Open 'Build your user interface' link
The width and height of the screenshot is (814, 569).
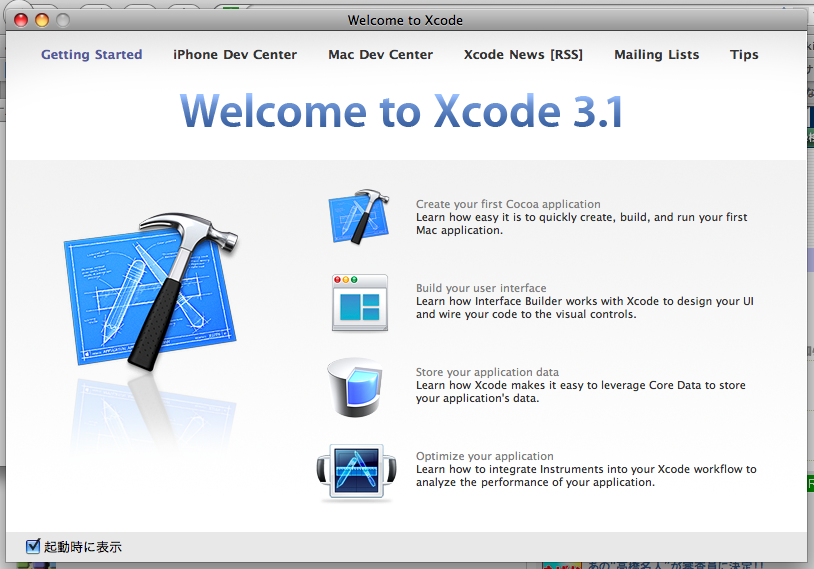pyautogui.click(x=481, y=288)
